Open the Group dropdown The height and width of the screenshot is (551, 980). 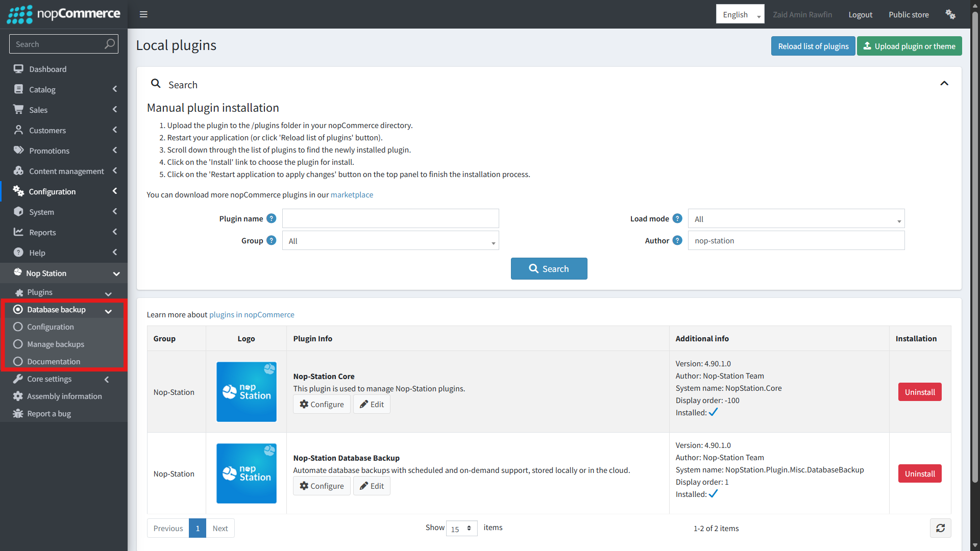pos(390,241)
